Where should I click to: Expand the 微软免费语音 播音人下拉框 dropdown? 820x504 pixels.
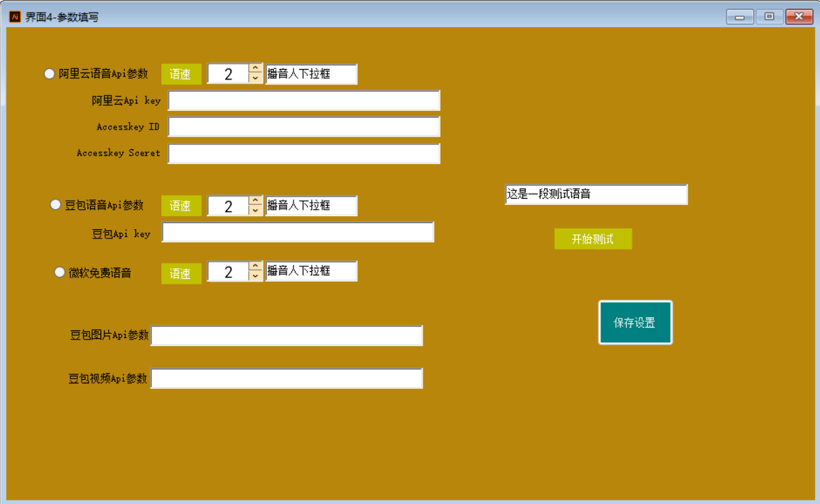[x=311, y=271]
